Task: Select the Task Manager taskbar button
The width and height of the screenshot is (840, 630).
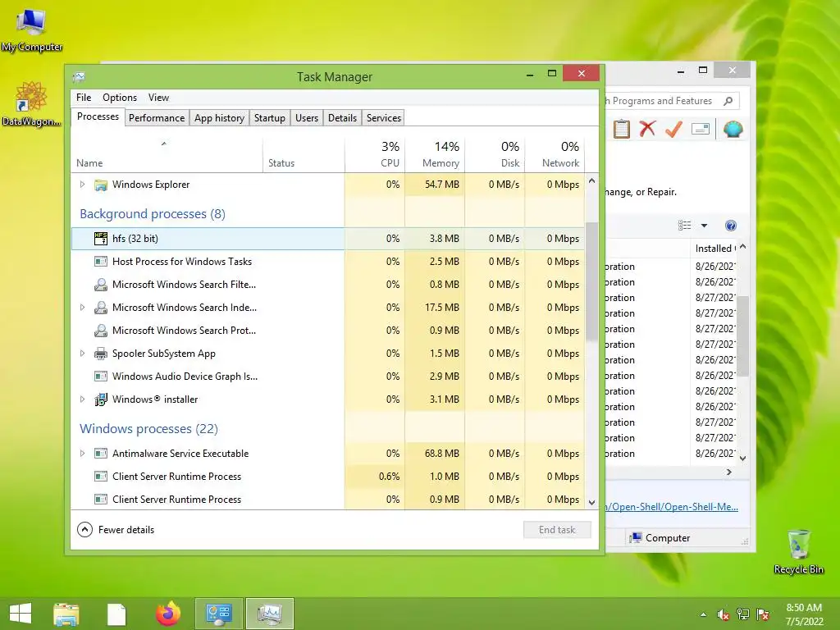Action: pos(270,614)
